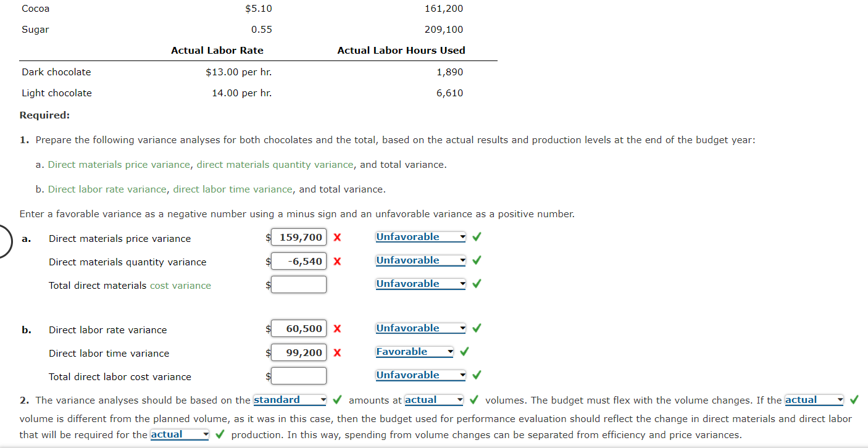Image resolution: width=868 pixels, height=448 pixels.
Task: Select the input field showing -6,540
Action: click(299, 260)
